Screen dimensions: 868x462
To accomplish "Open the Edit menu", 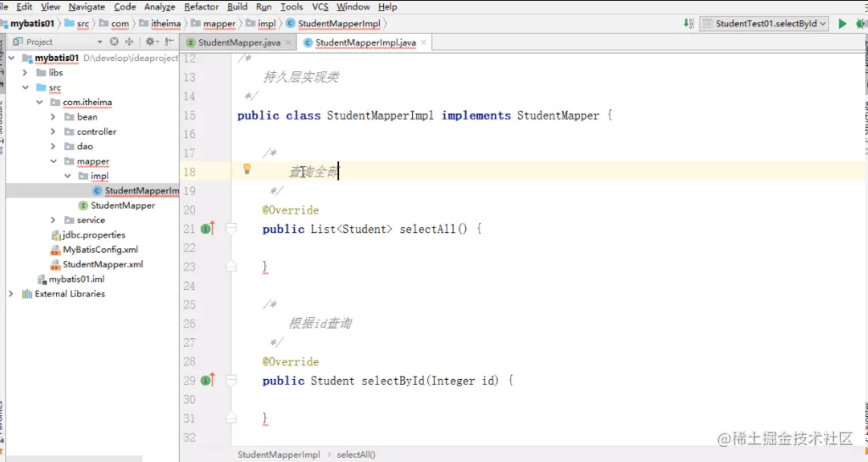I will pyautogui.click(x=24, y=7).
